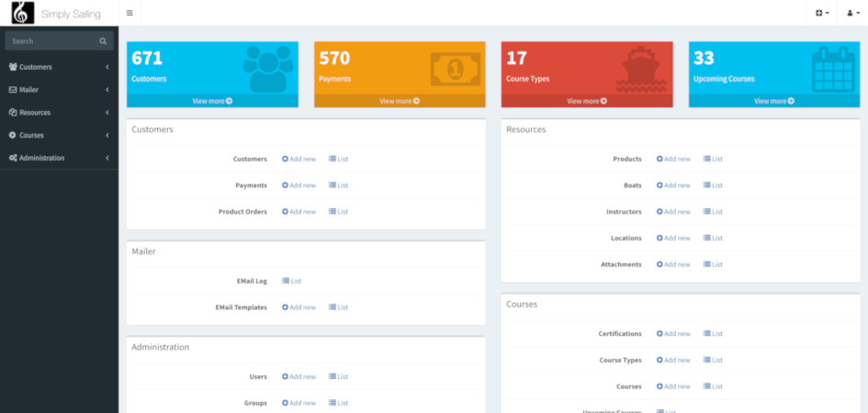This screenshot has width=868, height=413.
Task: Expand the Customers sidebar menu
Action: (59, 67)
